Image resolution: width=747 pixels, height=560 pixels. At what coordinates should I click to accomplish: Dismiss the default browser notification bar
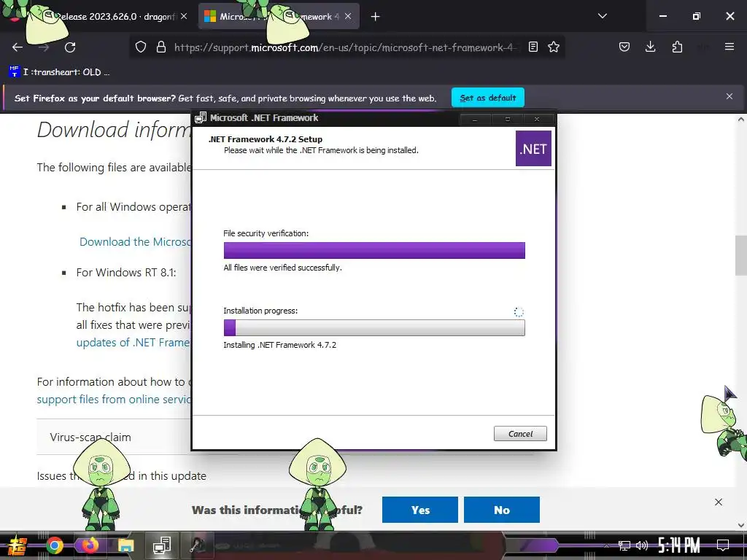coord(729,97)
